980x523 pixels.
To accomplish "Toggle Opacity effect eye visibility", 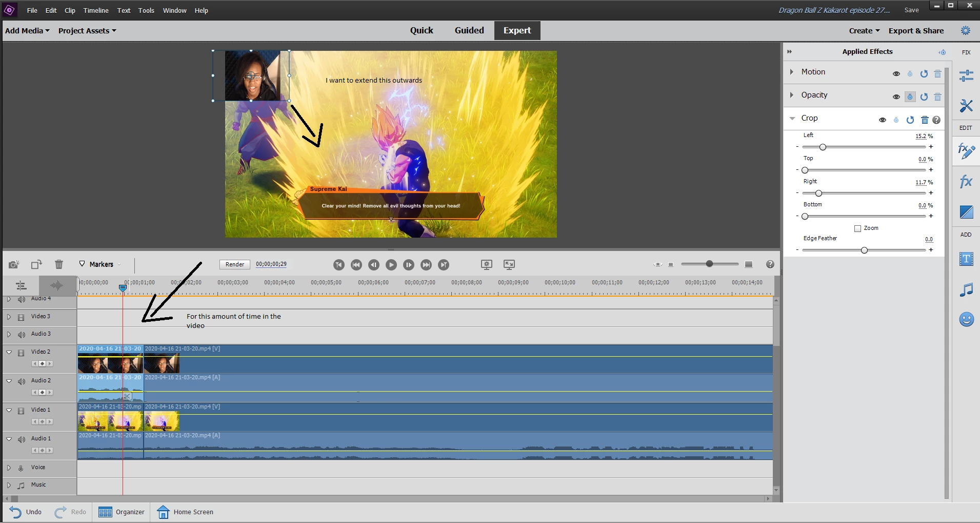I will [x=896, y=97].
